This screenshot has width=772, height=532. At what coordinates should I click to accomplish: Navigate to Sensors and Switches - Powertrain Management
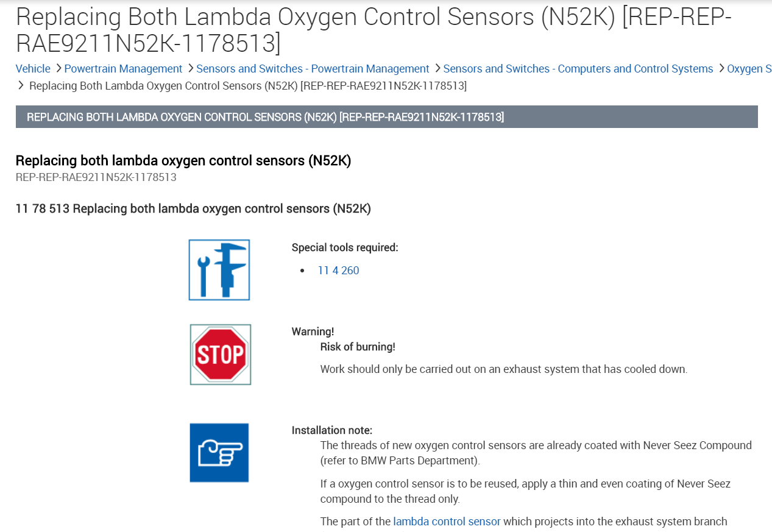(313, 69)
